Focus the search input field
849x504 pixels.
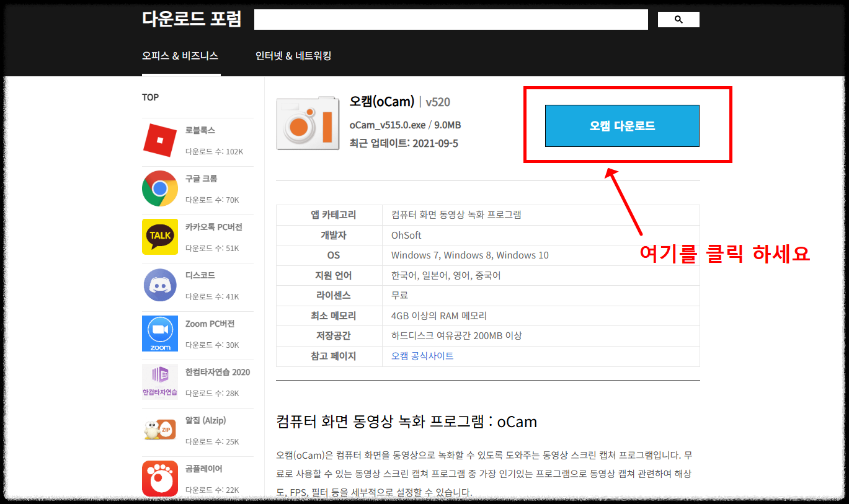(451, 19)
